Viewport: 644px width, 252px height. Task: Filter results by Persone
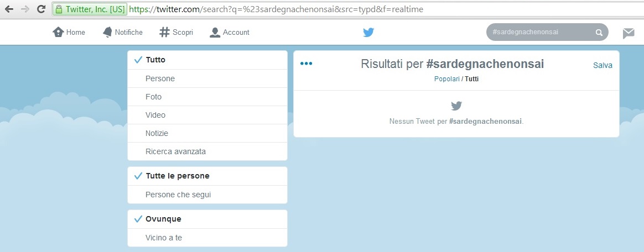point(207,78)
